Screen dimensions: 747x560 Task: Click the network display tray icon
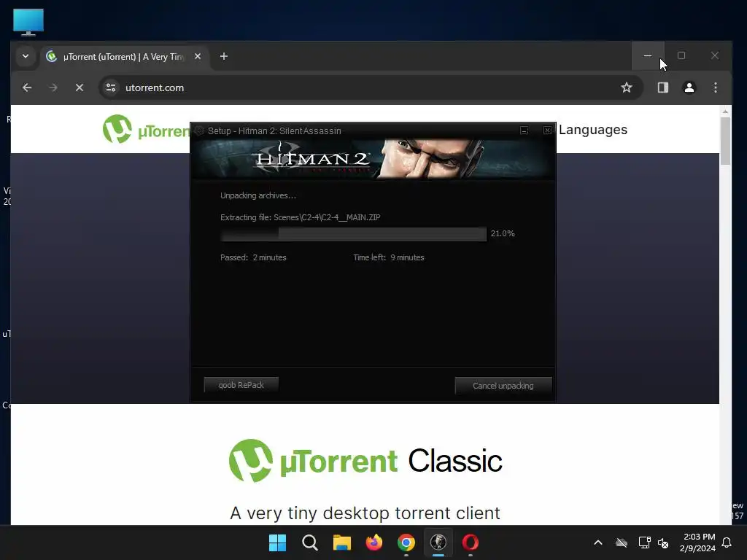644,542
